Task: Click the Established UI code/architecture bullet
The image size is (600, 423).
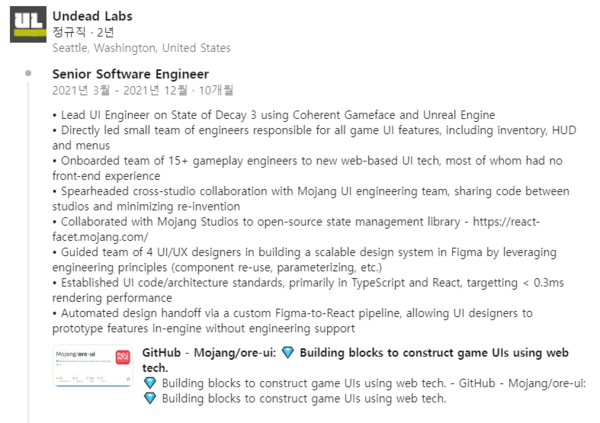Action: [x=308, y=290]
